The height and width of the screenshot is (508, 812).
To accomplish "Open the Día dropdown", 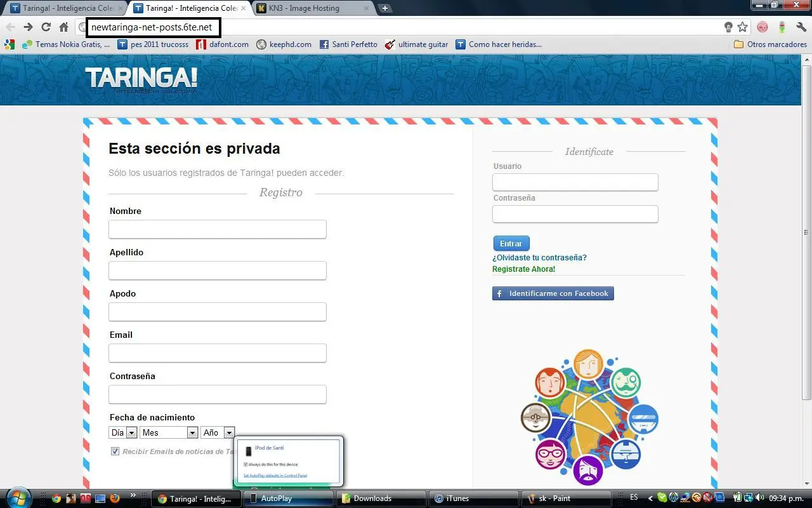I will [x=123, y=432].
